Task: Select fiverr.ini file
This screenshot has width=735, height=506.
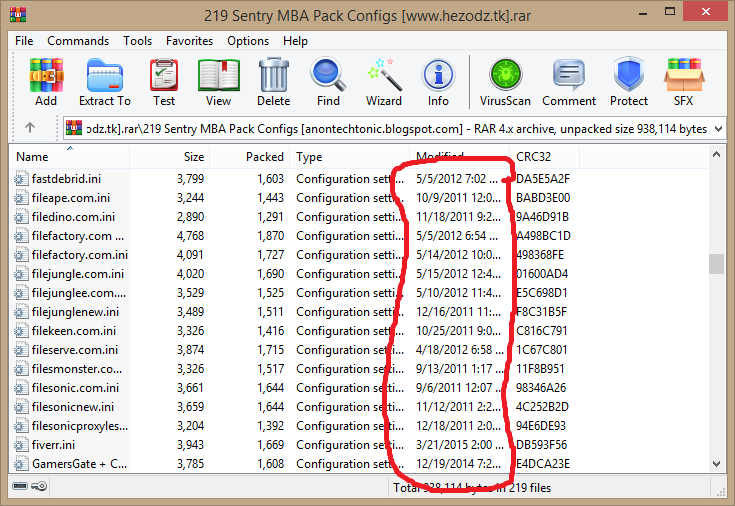Action: (53, 445)
